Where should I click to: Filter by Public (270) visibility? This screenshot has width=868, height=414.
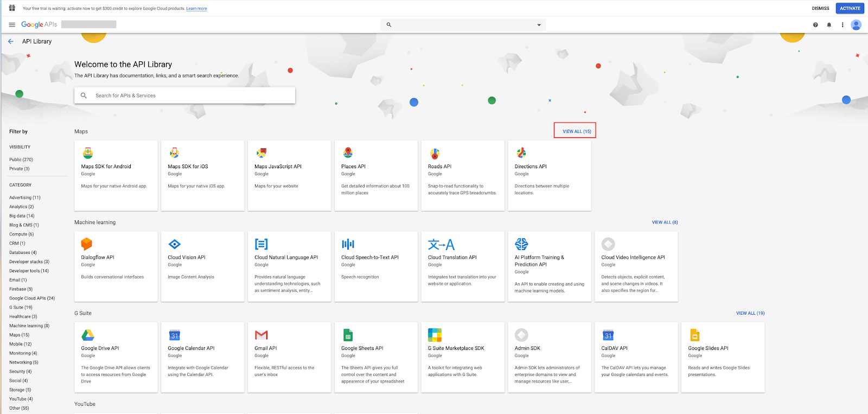21,160
